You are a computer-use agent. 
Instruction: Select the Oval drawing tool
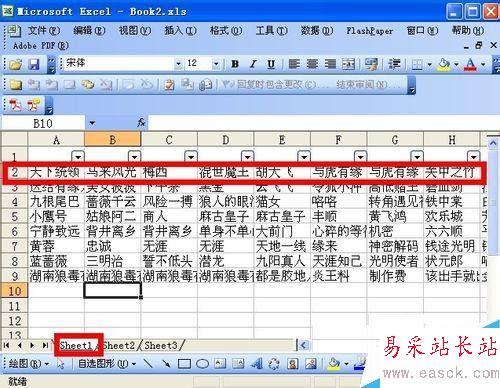tap(202, 364)
